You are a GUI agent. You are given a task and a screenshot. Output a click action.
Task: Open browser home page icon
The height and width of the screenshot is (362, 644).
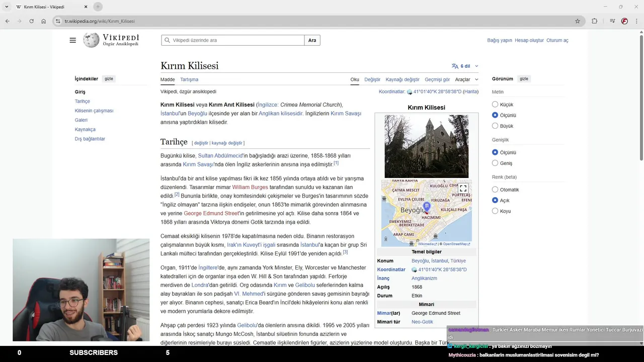click(44, 21)
